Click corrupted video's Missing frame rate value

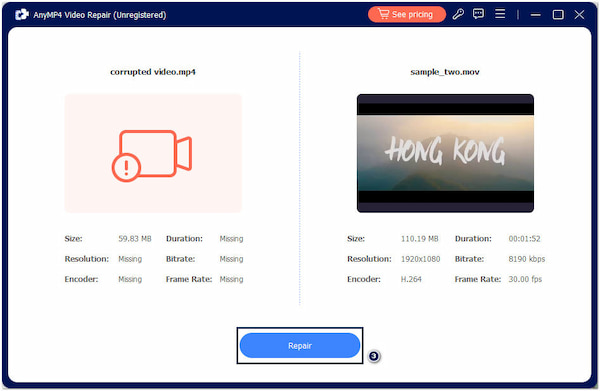pyautogui.click(x=231, y=279)
